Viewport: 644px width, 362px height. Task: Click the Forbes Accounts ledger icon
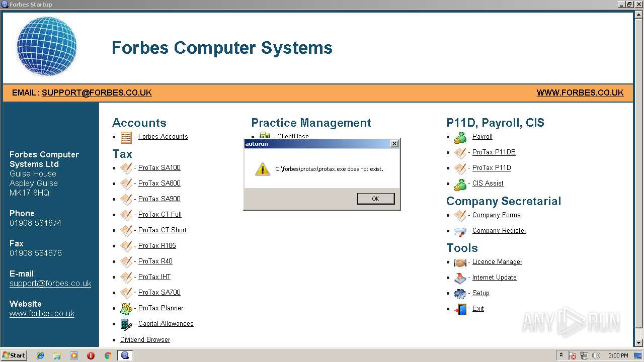tap(126, 137)
